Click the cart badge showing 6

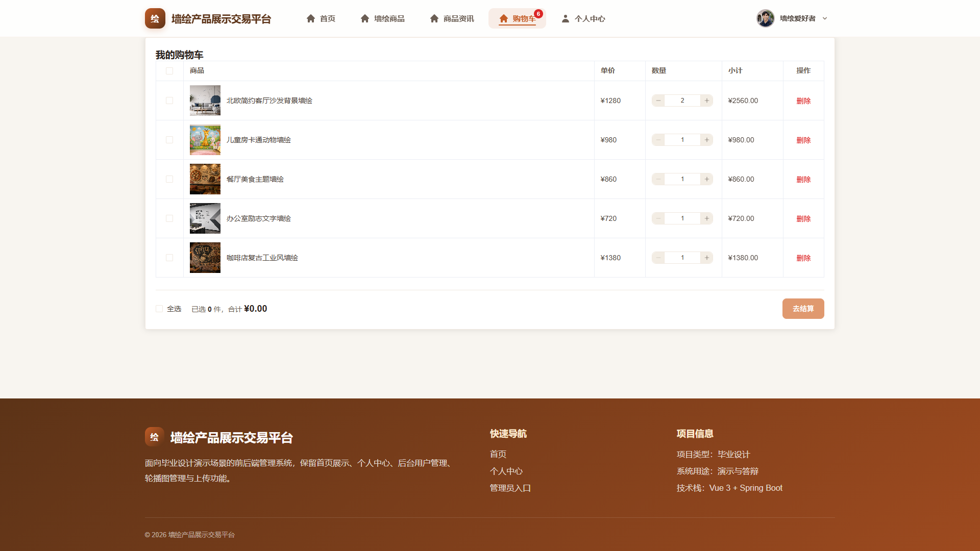[538, 14]
